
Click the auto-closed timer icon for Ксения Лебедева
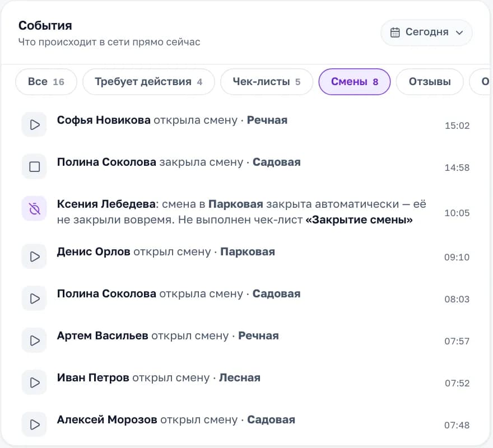(x=35, y=209)
